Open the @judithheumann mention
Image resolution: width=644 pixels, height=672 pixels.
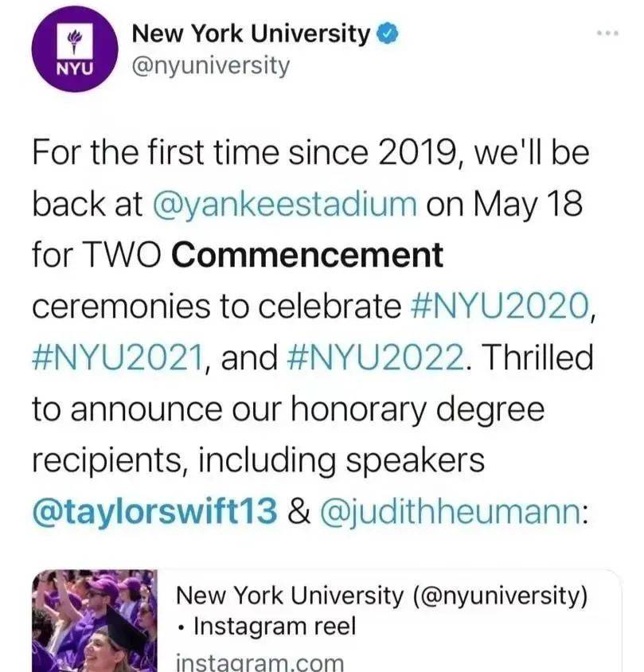pyautogui.click(x=451, y=511)
